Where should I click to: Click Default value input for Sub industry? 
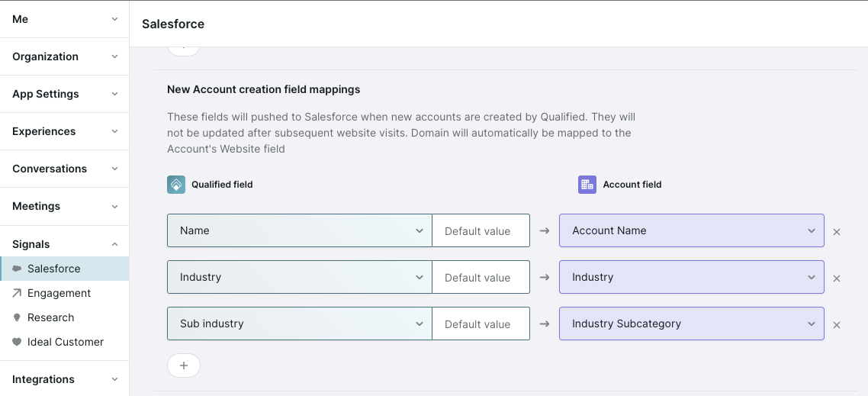481,324
